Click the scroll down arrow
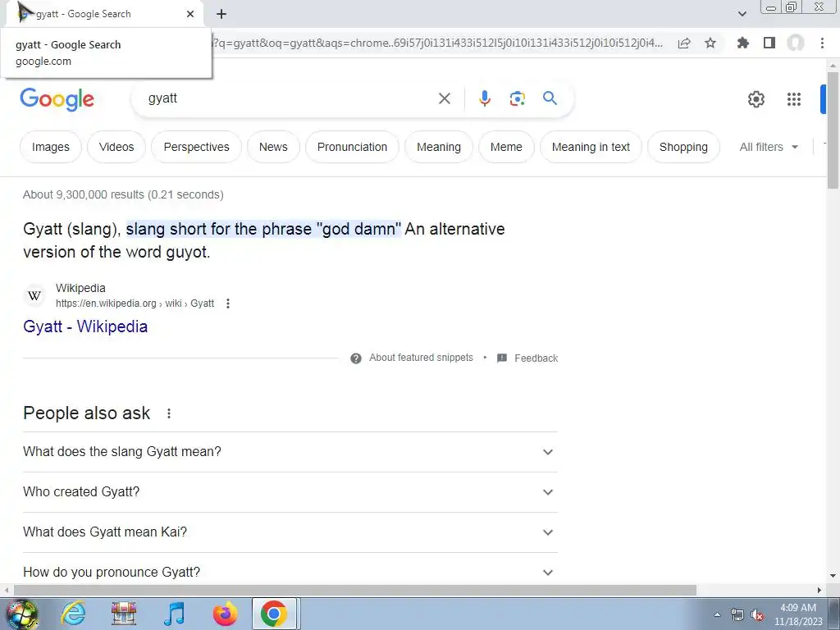 pyautogui.click(x=833, y=577)
